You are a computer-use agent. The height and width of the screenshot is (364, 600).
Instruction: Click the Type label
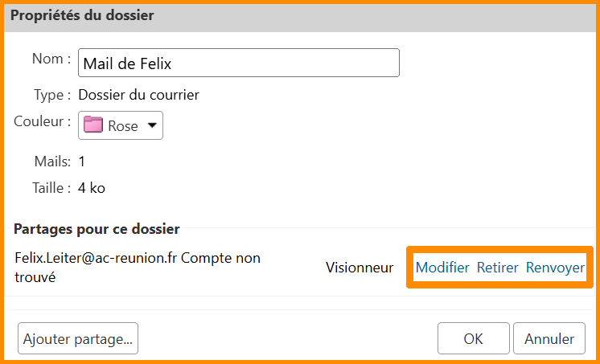(x=52, y=95)
